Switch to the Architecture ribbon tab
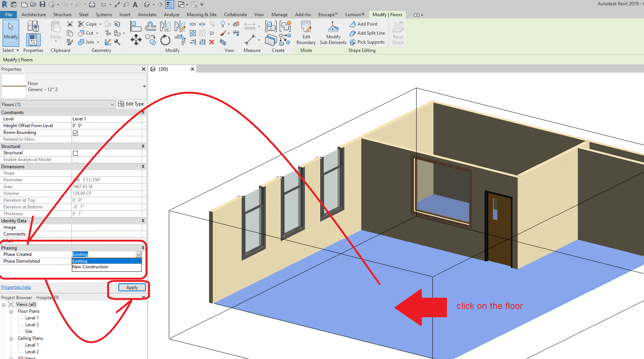This screenshot has height=359, width=644. click(x=33, y=15)
